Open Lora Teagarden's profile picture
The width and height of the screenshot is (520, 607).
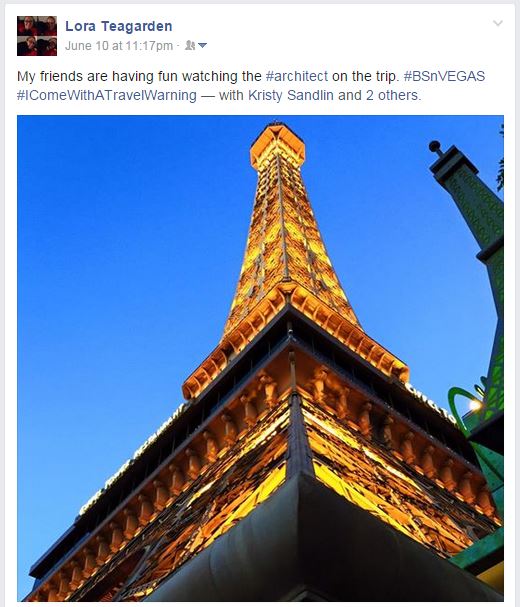click(x=37, y=36)
